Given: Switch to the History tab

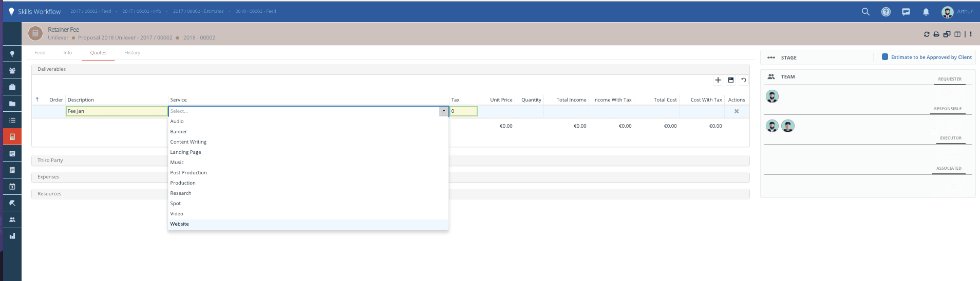Looking at the screenshot, I should [132, 53].
